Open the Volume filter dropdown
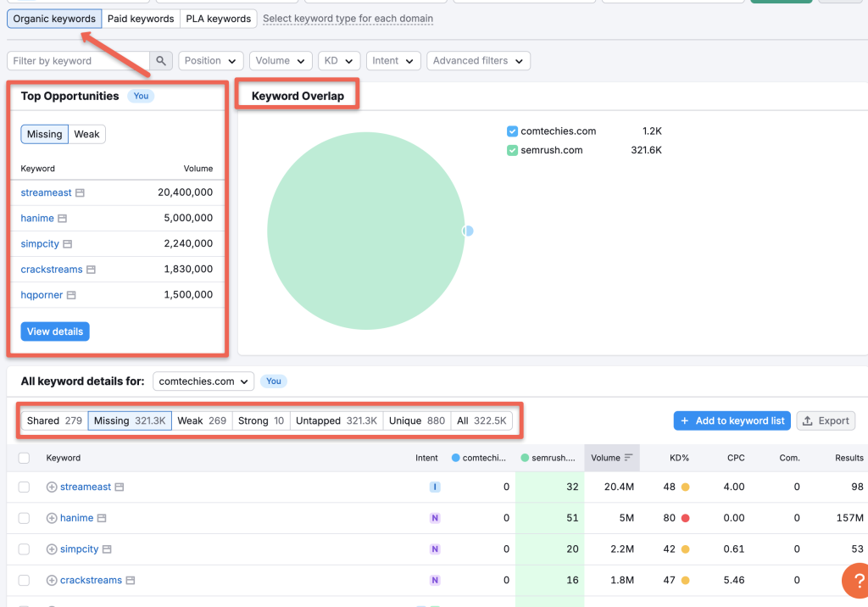The image size is (868, 607). pyautogui.click(x=281, y=60)
